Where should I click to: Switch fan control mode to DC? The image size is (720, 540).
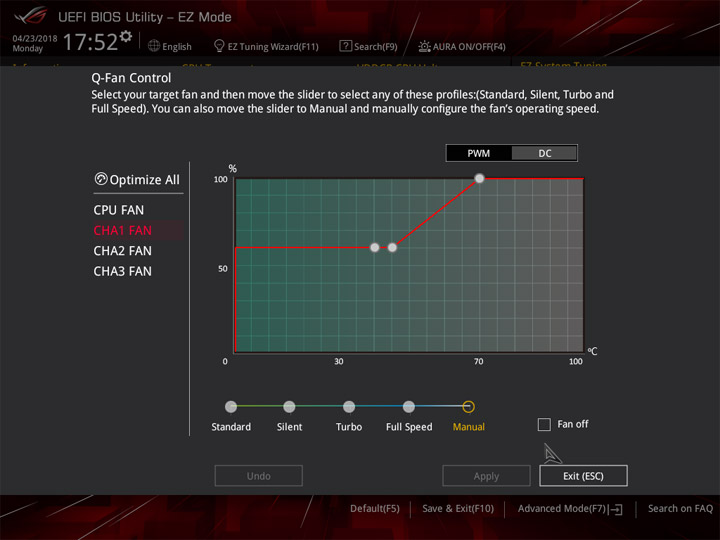point(545,153)
